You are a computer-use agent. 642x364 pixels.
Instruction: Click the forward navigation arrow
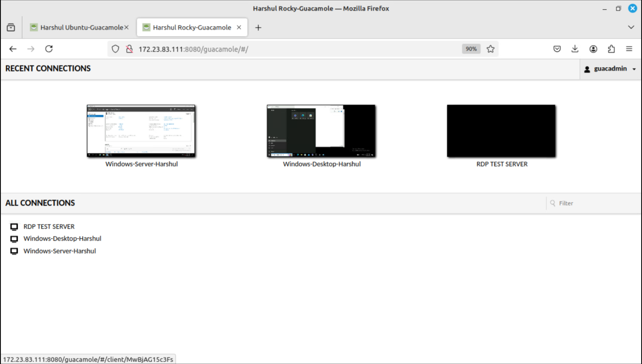[x=31, y=49]
